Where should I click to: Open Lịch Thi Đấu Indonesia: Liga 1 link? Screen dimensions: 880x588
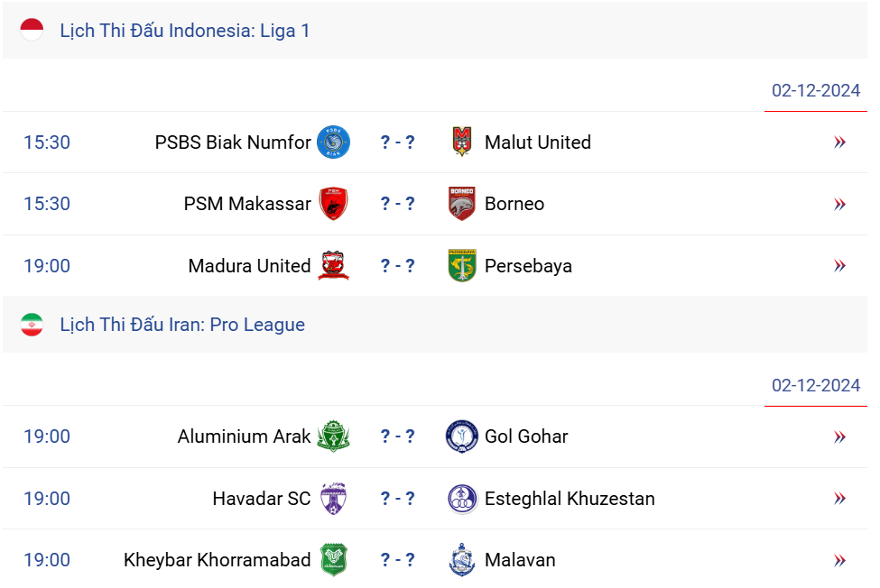tap(185, 31)
